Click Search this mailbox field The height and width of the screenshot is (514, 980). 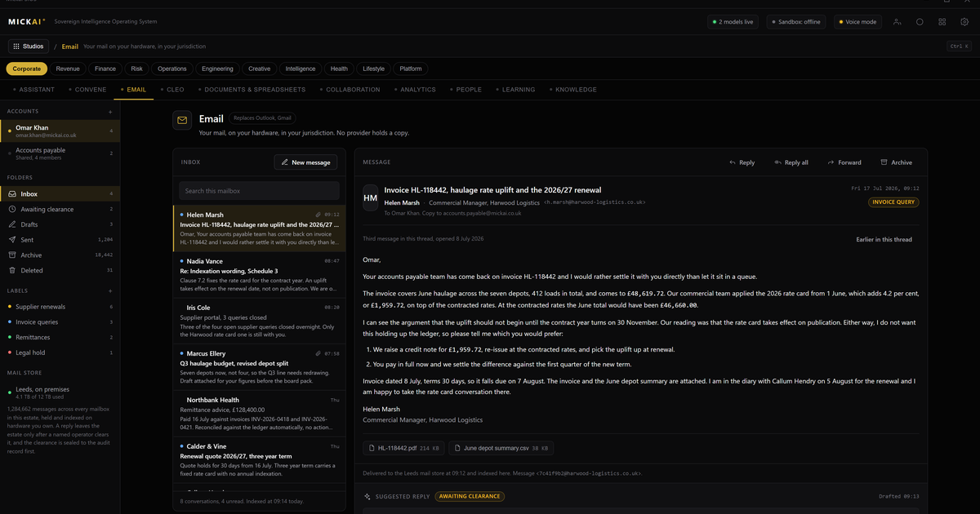[x=259, y=191]
